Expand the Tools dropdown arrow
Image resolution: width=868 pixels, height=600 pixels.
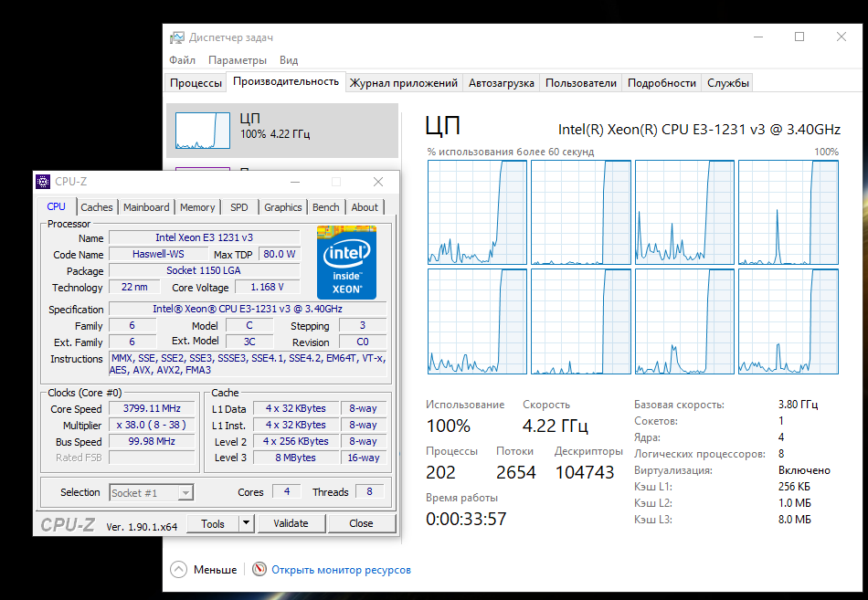[247, 523]
